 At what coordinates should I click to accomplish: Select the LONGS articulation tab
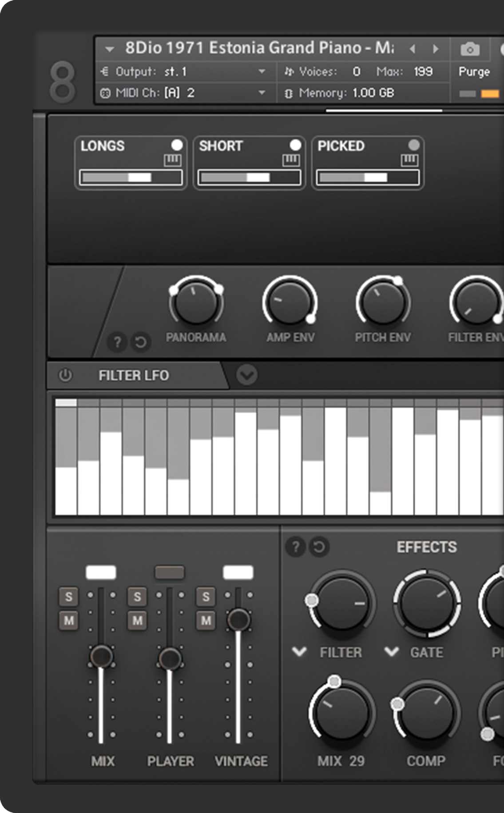[x=103, y=146]
